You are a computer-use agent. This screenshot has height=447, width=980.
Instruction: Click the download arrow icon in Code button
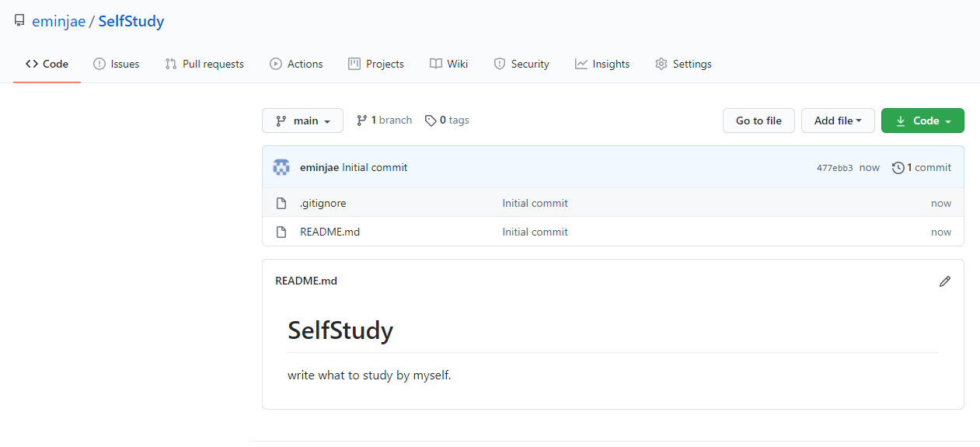(x=901, y=120)
